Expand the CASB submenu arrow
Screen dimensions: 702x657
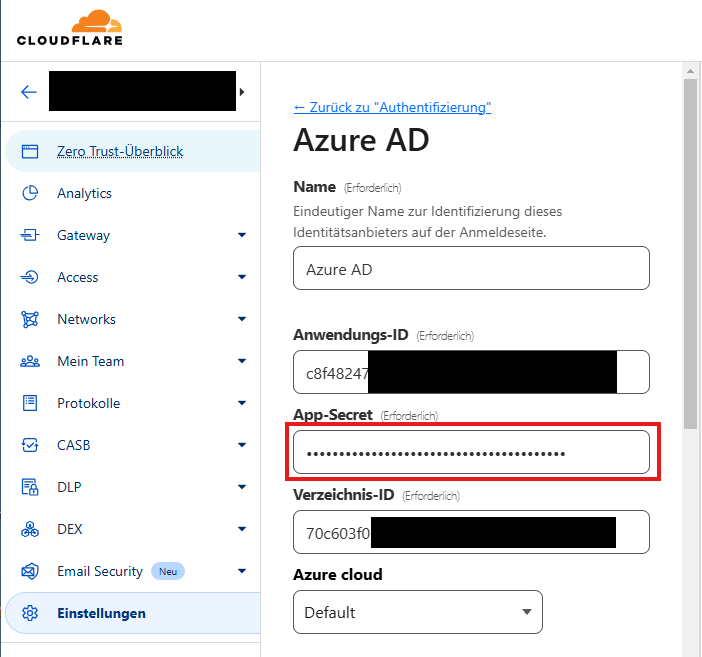(242, 445)
